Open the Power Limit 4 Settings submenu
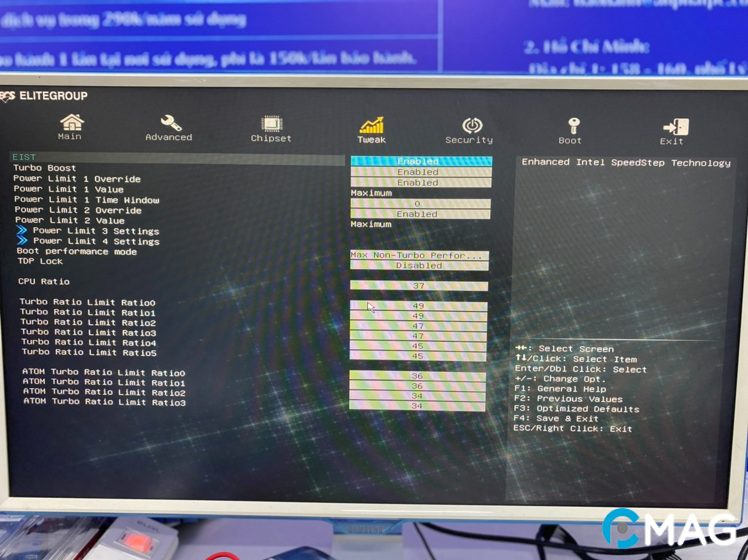 96,241
